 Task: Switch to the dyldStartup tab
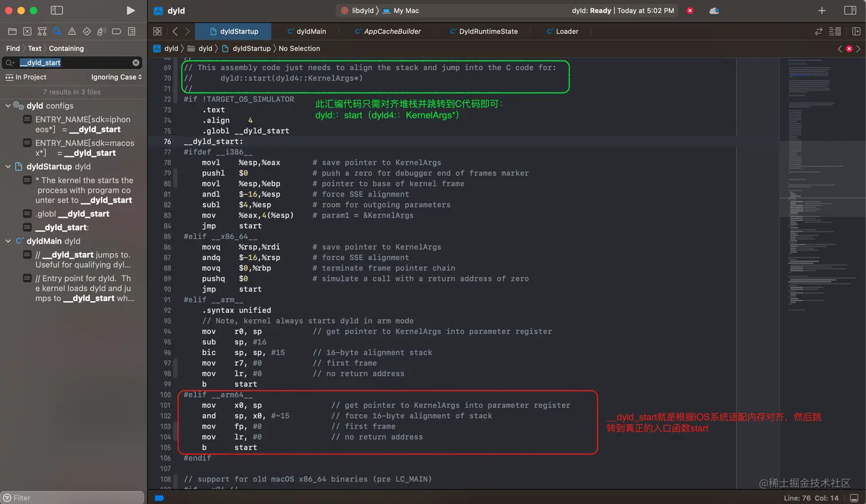(x=234, y=31)
